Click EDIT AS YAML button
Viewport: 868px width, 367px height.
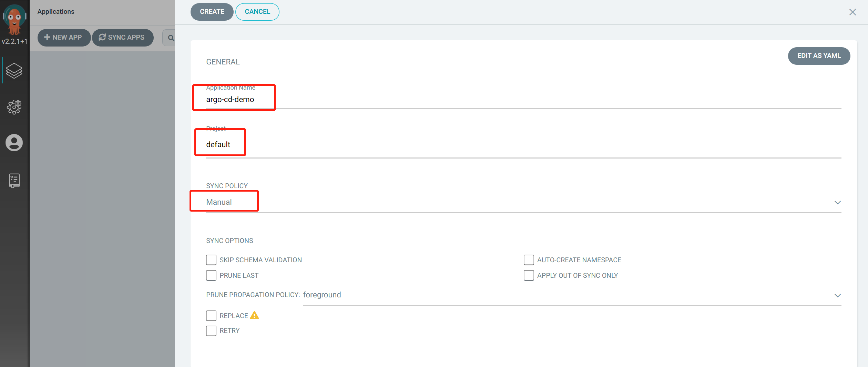819,56
